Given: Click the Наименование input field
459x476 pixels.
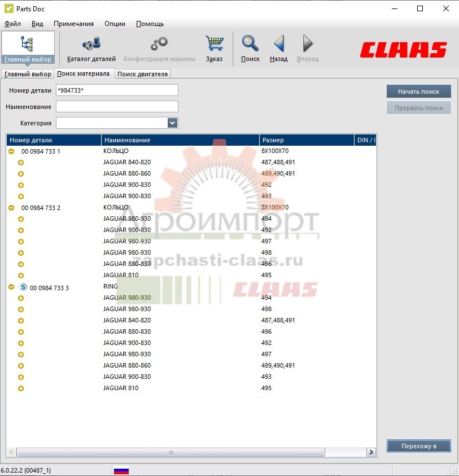Looking at the screenshot, I should pos(117,107).
